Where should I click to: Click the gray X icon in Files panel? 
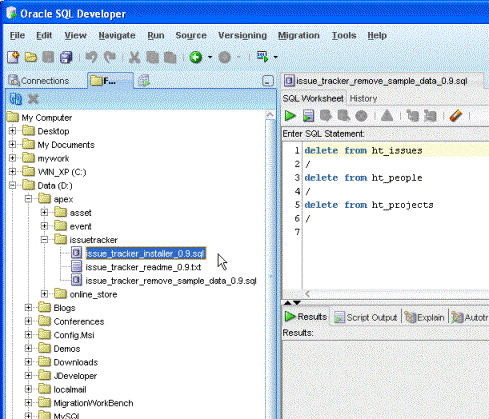pyautogui.click(x=33, y=99)
